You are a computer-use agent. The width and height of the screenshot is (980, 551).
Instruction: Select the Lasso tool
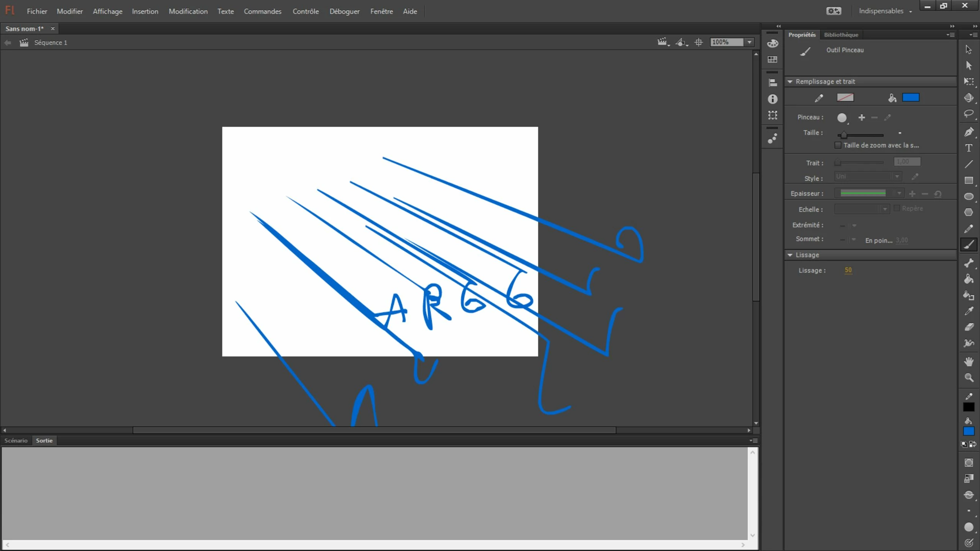click(969, 114)
